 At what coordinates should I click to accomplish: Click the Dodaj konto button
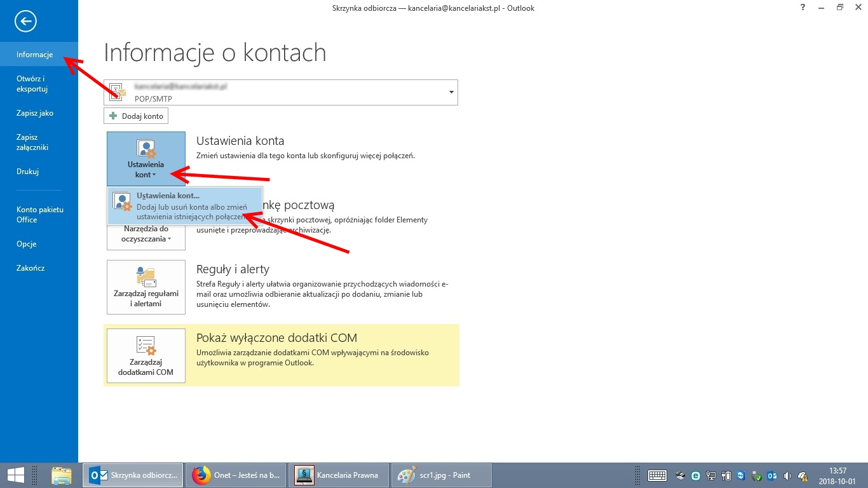click(x=136, y=116)
